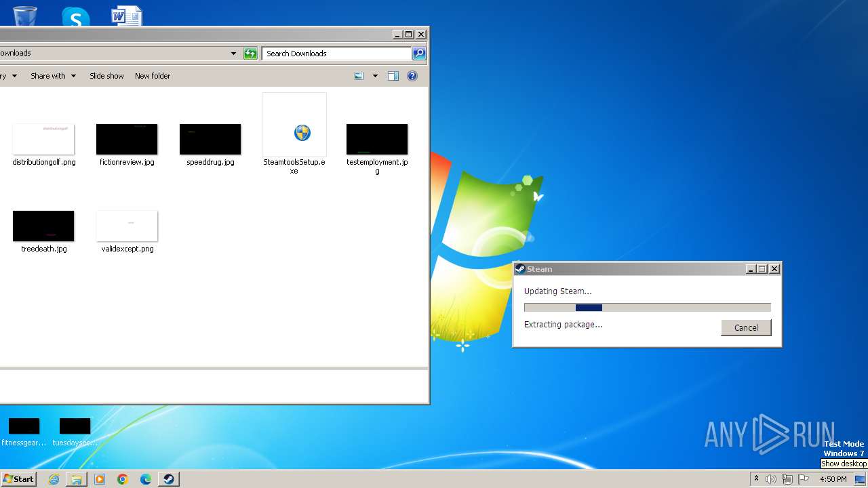Expand the address bar history dropdown
The image size is (868, 488).
pos(233,54)
